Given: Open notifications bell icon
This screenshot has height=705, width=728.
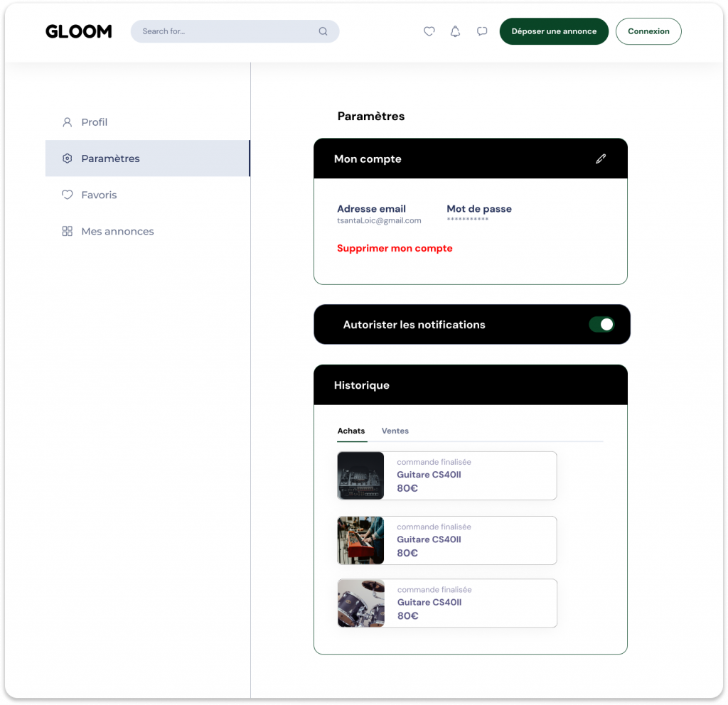Looking at the screenshot, I should tap(455, 31).
